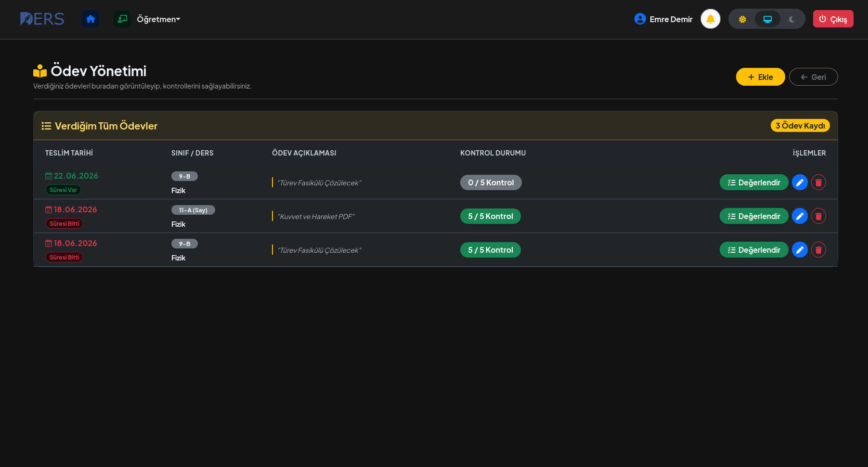Delete the 22.06.2026 homework trash icon

[818, 182]
